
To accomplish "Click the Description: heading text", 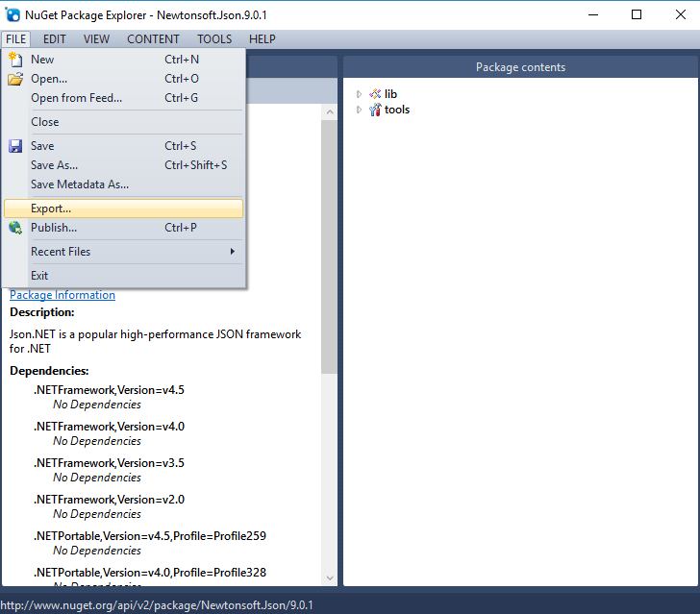I will coord(42,312).
